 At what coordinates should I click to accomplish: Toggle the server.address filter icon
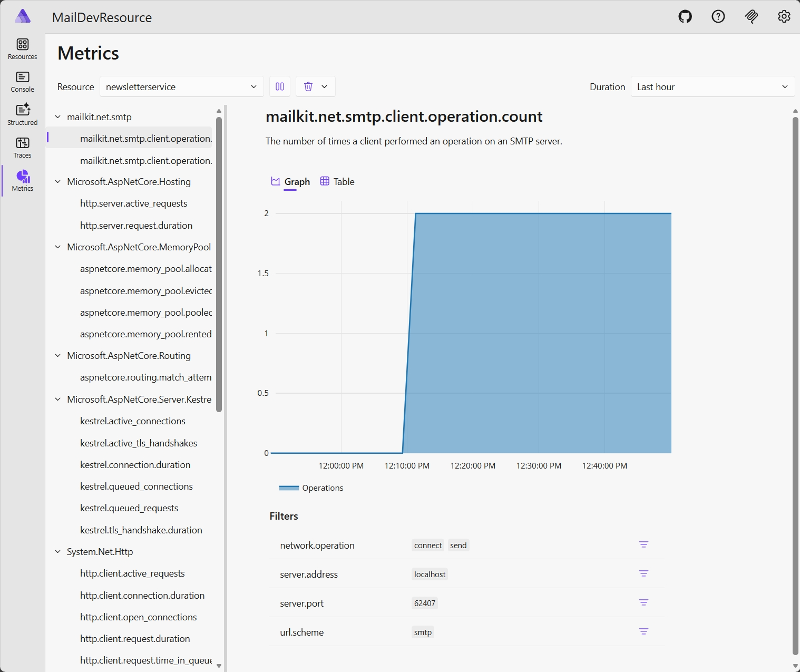pos(643,573)
